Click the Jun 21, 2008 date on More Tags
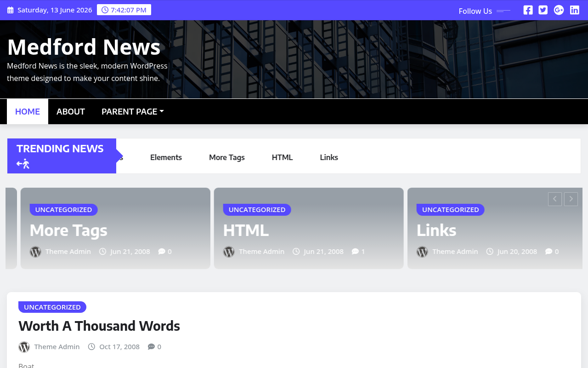Image resolution: width=588 pixels, height=368 pixels. click(130, 252)
